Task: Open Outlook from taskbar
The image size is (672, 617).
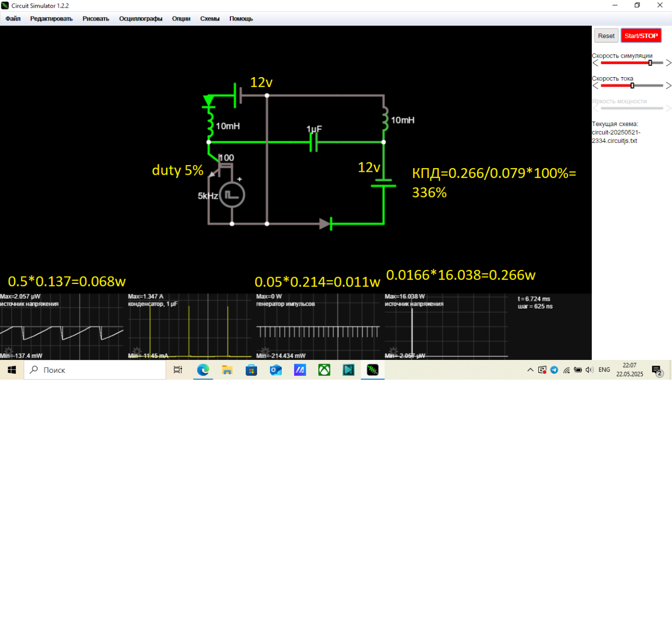Action: tap(276, 370)
